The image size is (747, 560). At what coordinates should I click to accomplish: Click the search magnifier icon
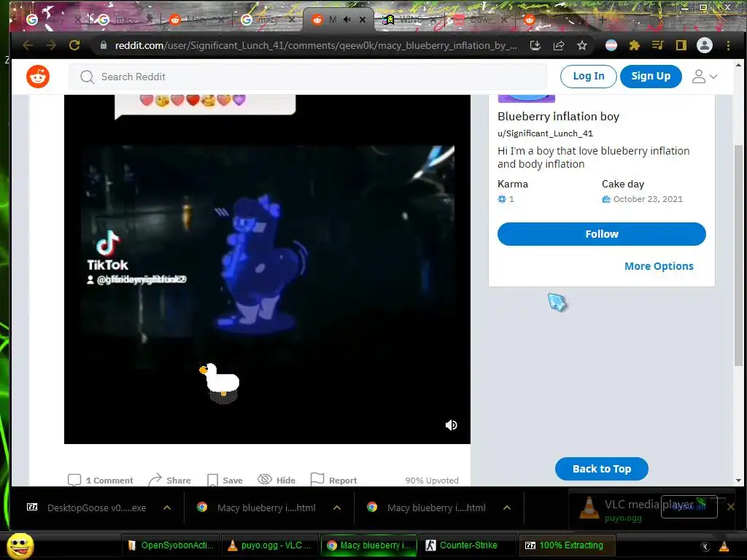(x=88, y=77)
